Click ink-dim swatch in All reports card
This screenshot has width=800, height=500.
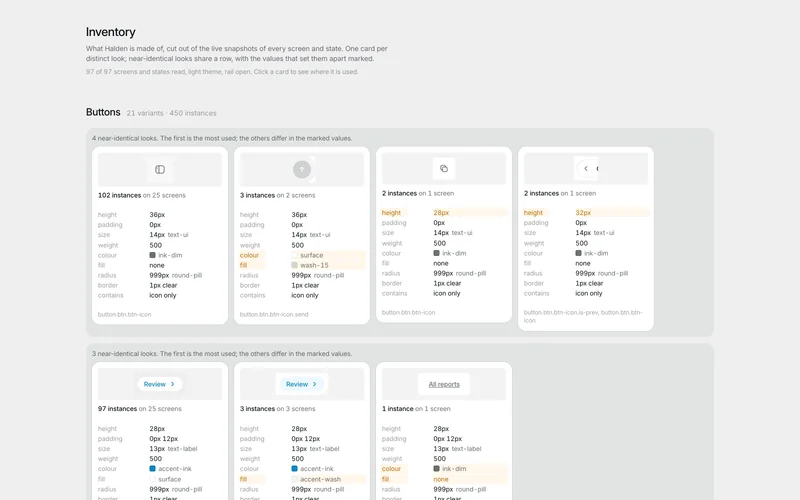click(436, 468)
